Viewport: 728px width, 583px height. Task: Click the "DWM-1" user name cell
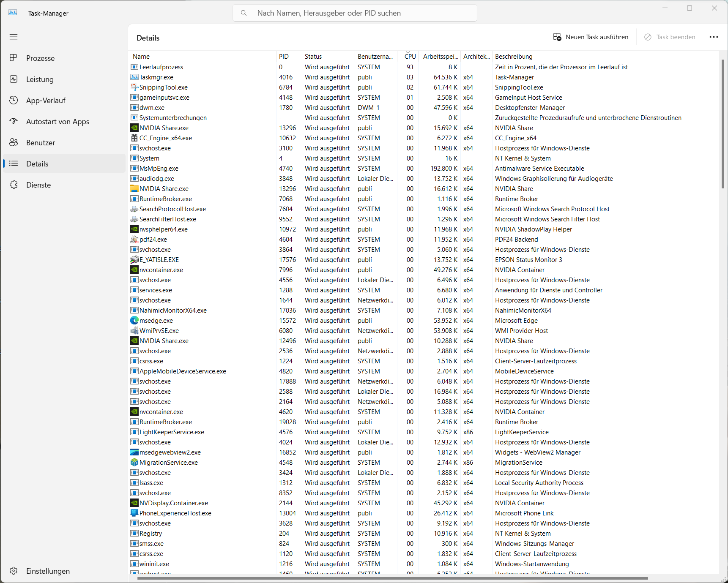coord(369,108)
